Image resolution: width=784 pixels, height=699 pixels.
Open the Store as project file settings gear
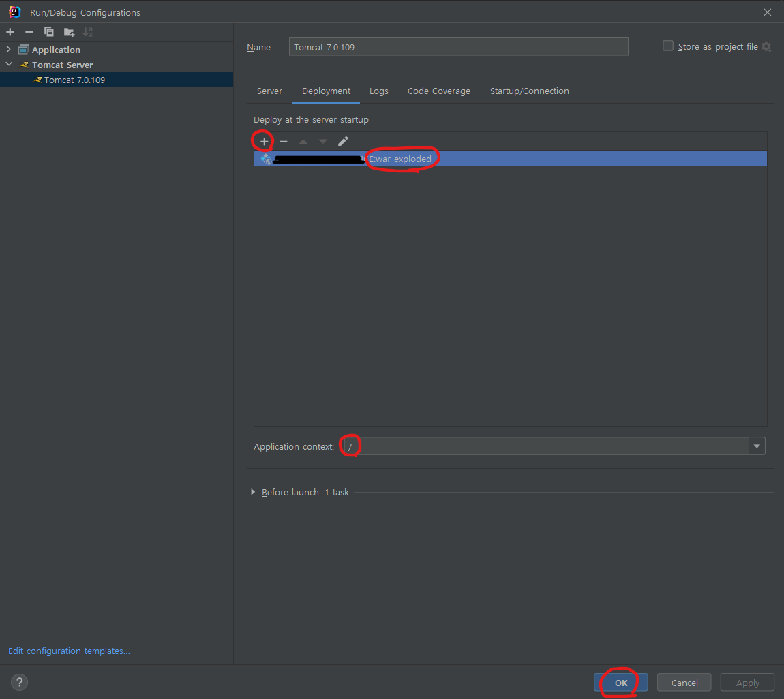tap(766, 47)
